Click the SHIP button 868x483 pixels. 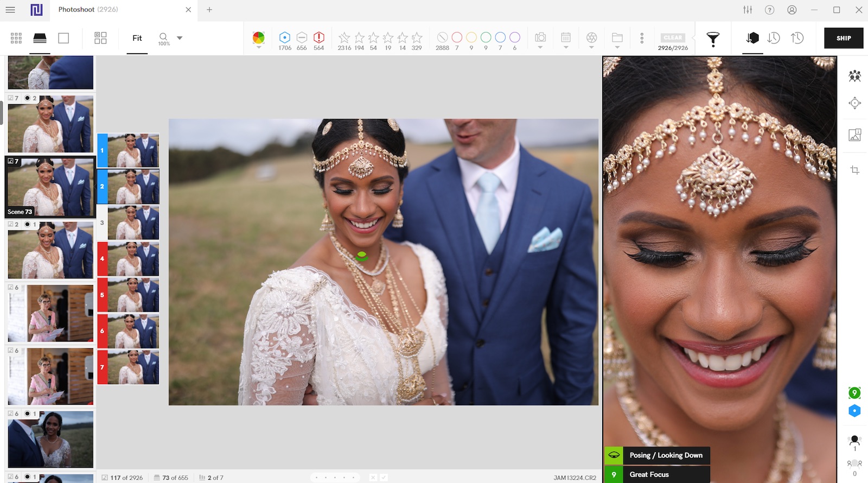point(843,38)
